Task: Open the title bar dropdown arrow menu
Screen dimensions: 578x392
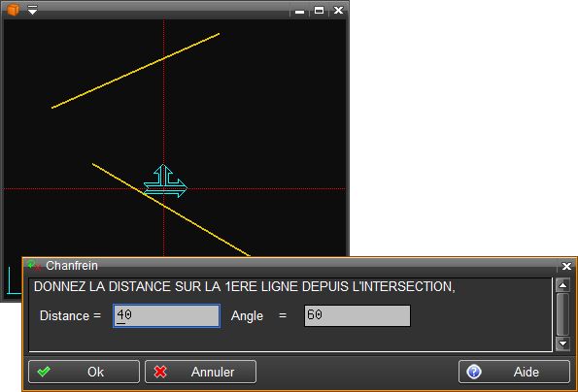Action: (32, 10)
